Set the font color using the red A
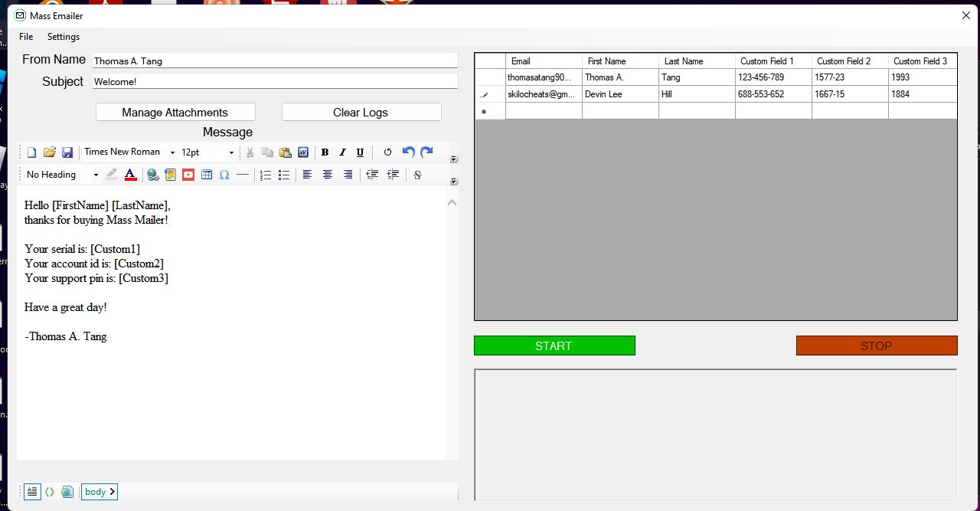980x511 pixels. 130,175
